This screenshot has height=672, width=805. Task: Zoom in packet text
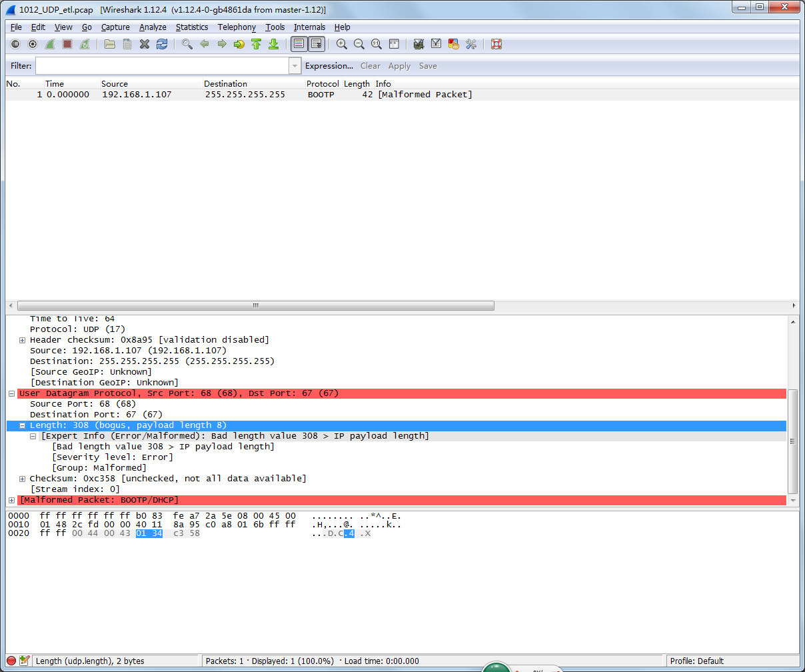[342, 44]
